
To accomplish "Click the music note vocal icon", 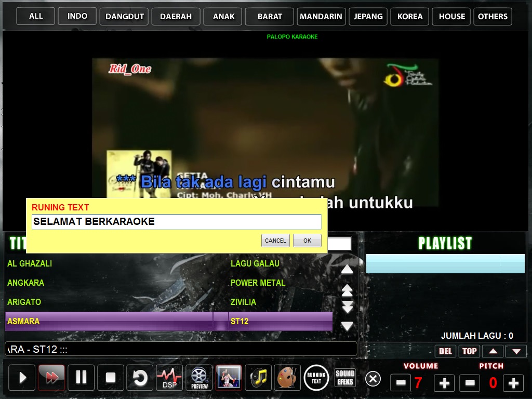I will (x=258, y=377).
